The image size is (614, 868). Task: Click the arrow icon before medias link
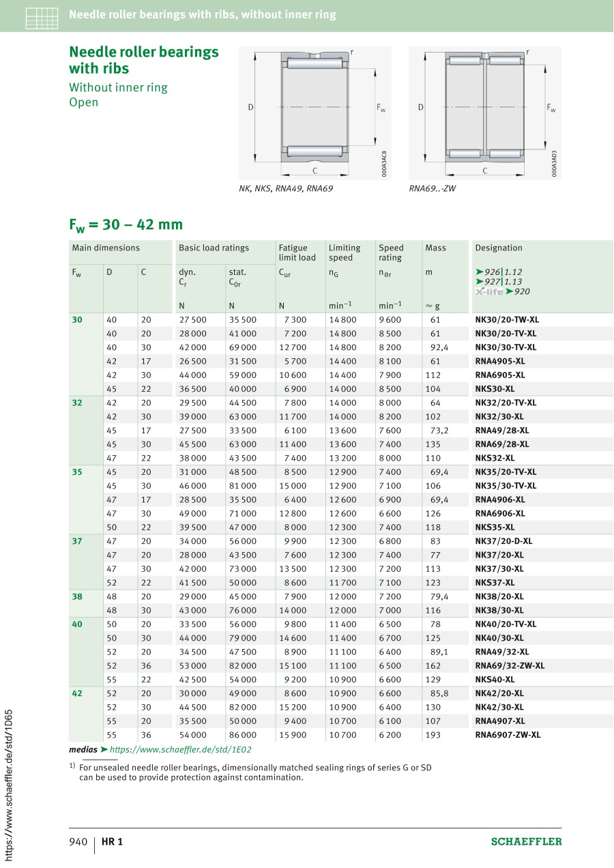(x=104, y=749)
